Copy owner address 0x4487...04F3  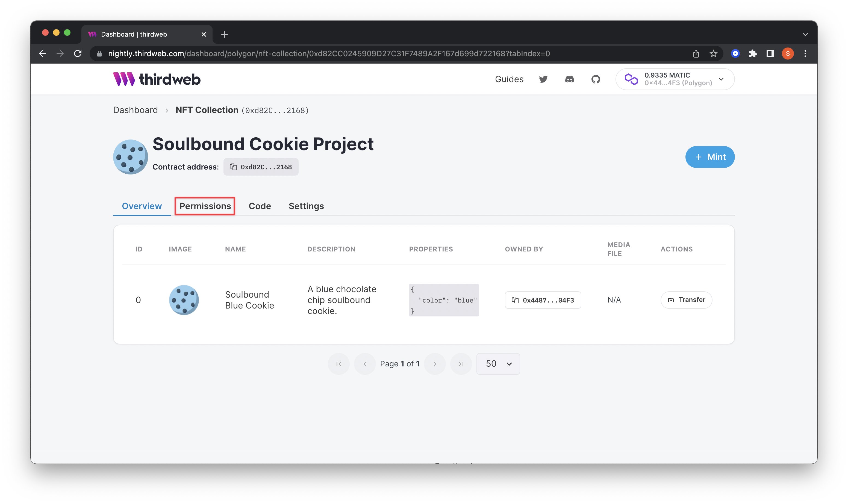point(543,300)
